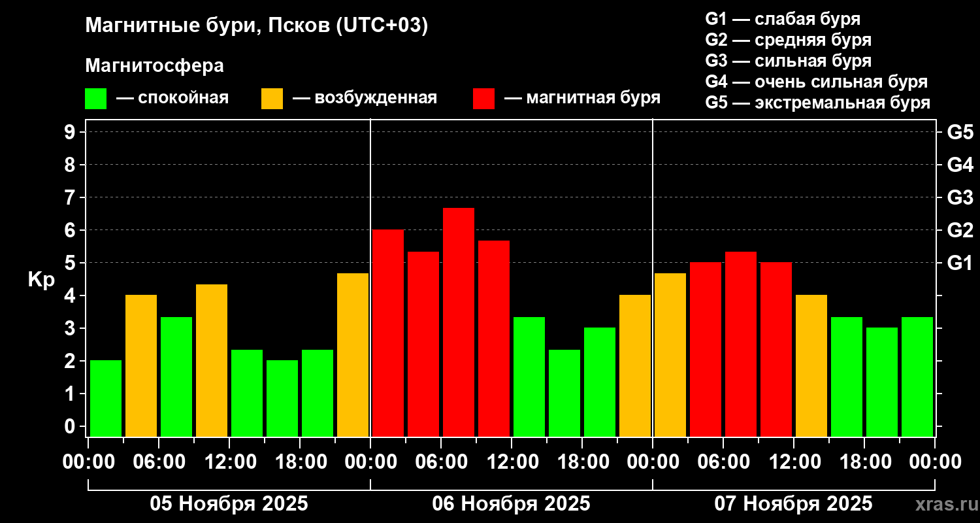980x523 pixels.
Task: Select the "07 Ноября 2025" date label
Action: [793, 504]
